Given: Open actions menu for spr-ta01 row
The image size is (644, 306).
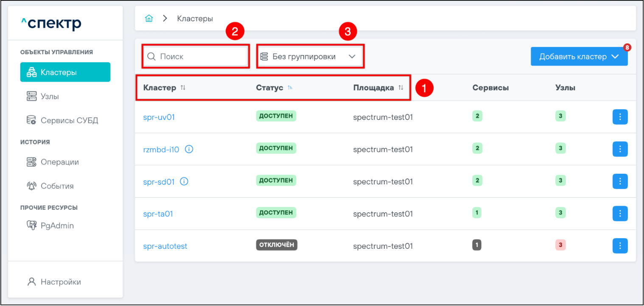Looking at the screenshot, I should [x=620, y=214].
